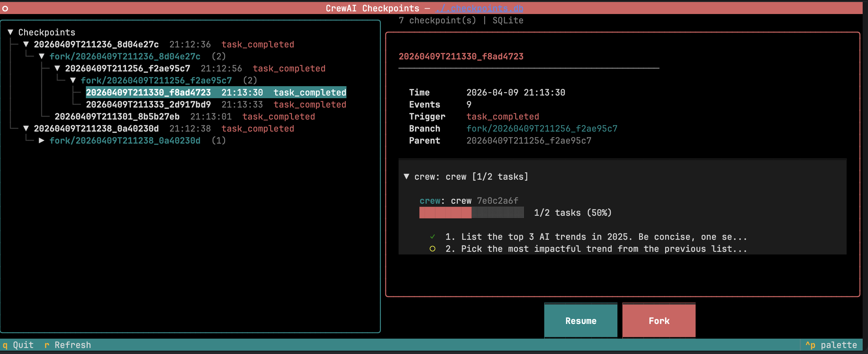Click detail title 20260409T211330_f8ad4723
Screen dimensions: 868x354
tap(461, 56)
